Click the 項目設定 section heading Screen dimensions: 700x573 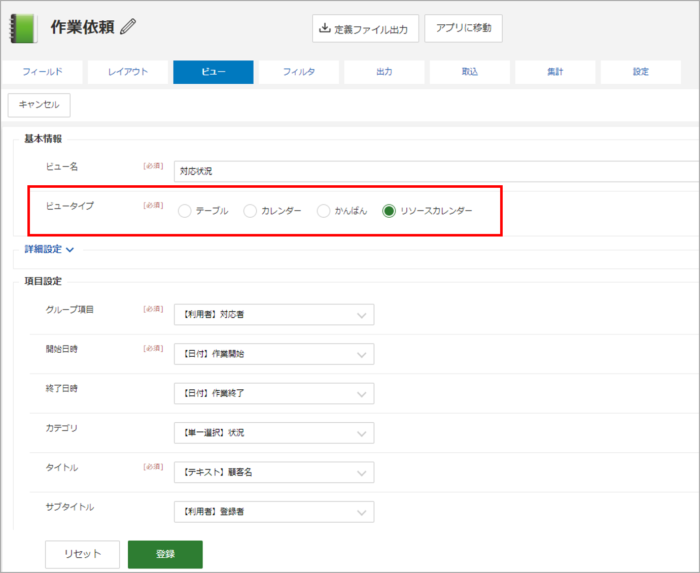point(43,281)
